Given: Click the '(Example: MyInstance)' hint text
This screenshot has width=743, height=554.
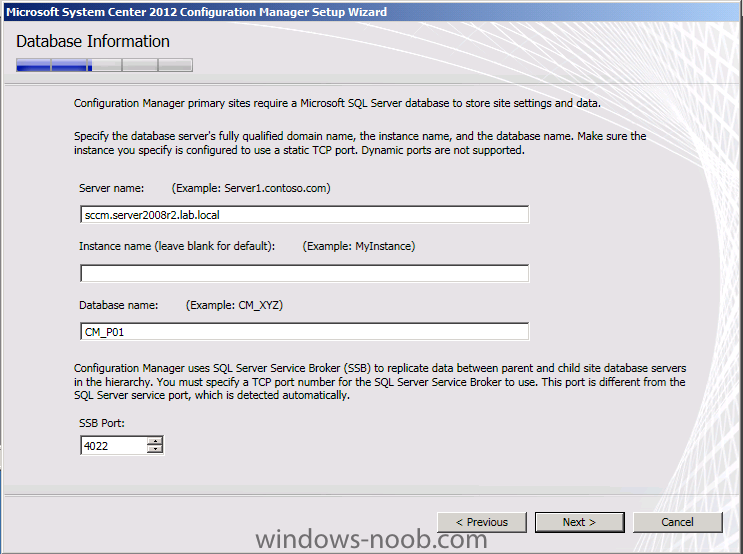Looking at the screenshot, I should pyautogui.click(x=359, y=246).
